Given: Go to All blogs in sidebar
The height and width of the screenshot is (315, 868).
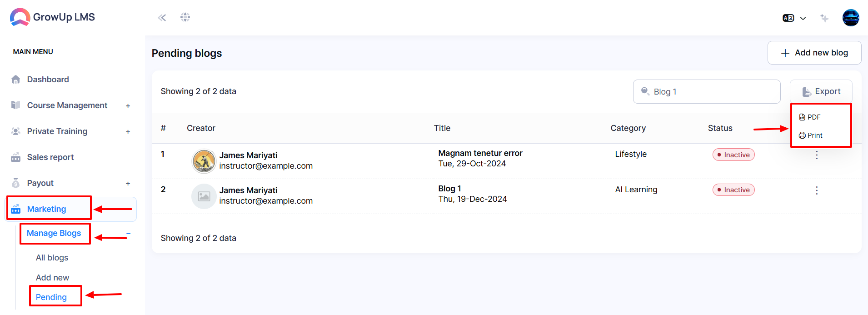Looking at the screenshot, I should coord(52,258).
